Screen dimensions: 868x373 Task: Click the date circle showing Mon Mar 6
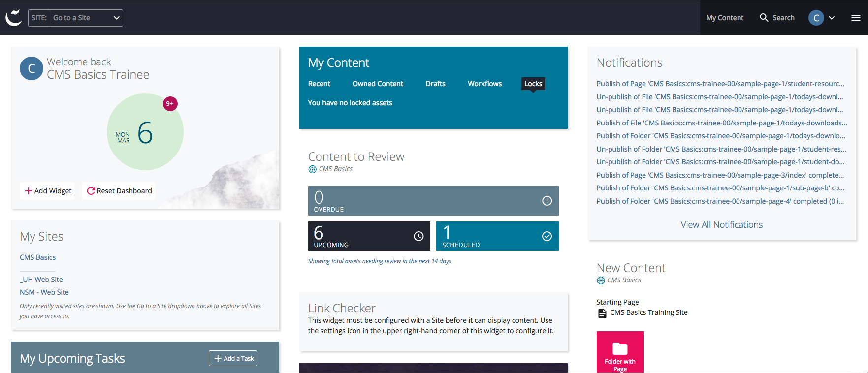click(145, 132)
